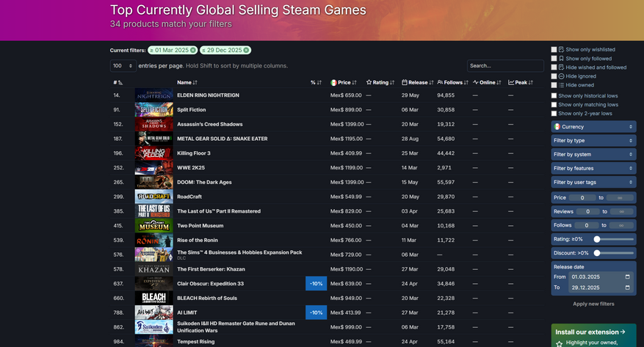Enable Show only wishlisted
The height and width of the screenshot is (347, 644).
pyautogui.click(x=554, y=49)
